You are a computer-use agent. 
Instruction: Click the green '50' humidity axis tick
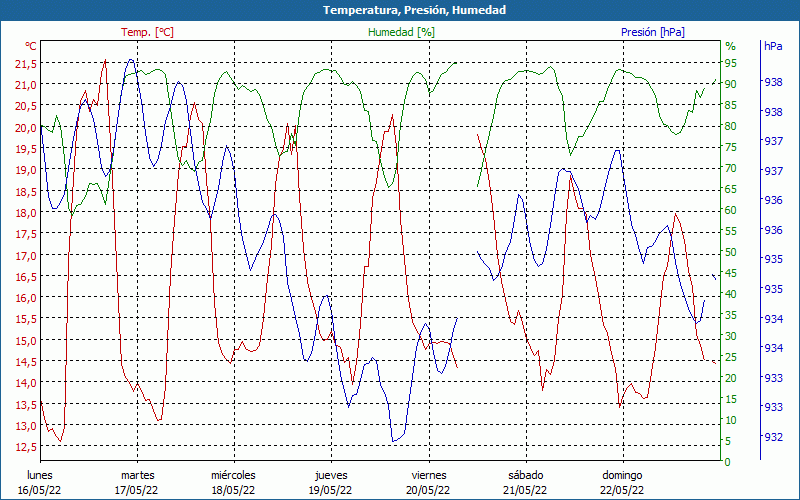(x=731, y=252)
